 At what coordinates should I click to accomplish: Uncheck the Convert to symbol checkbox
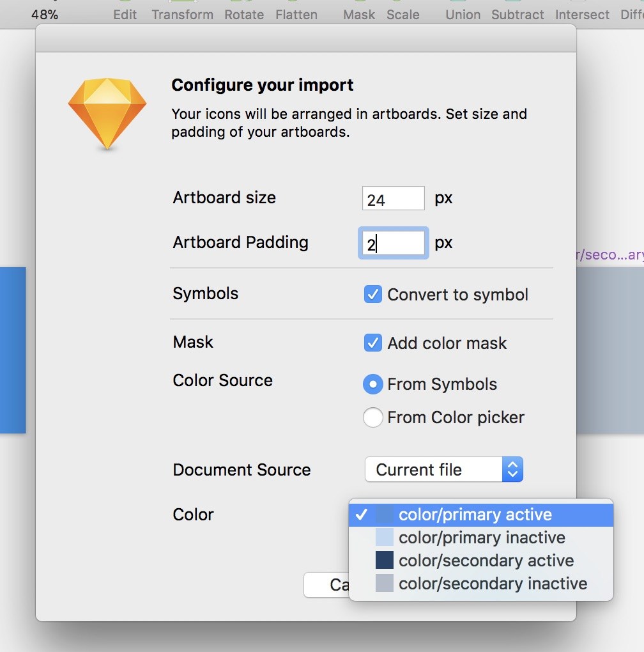pyautogui.click(x=372, y=294)
